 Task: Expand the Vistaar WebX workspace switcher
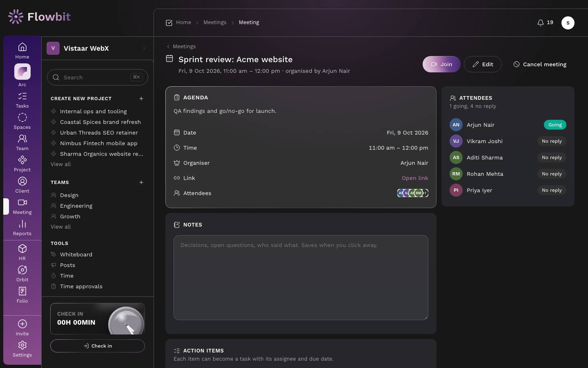[x=97, y=48]
